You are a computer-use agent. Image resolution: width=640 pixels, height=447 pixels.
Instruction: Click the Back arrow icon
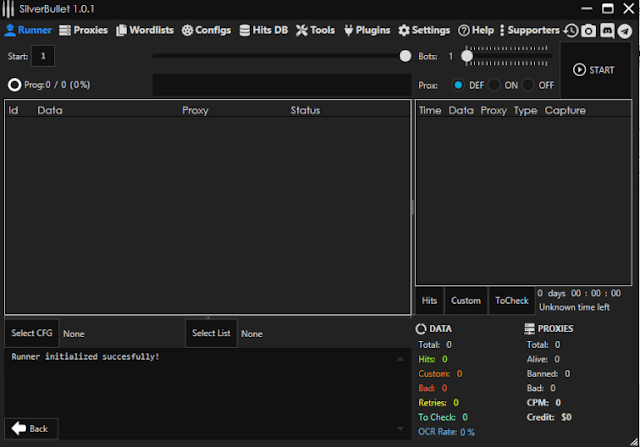tap(19, 428)
